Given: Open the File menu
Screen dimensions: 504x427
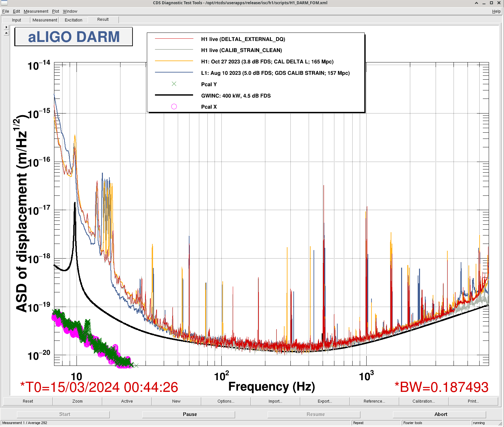Looking at the screenshot, I should click(x=6, y=11).
